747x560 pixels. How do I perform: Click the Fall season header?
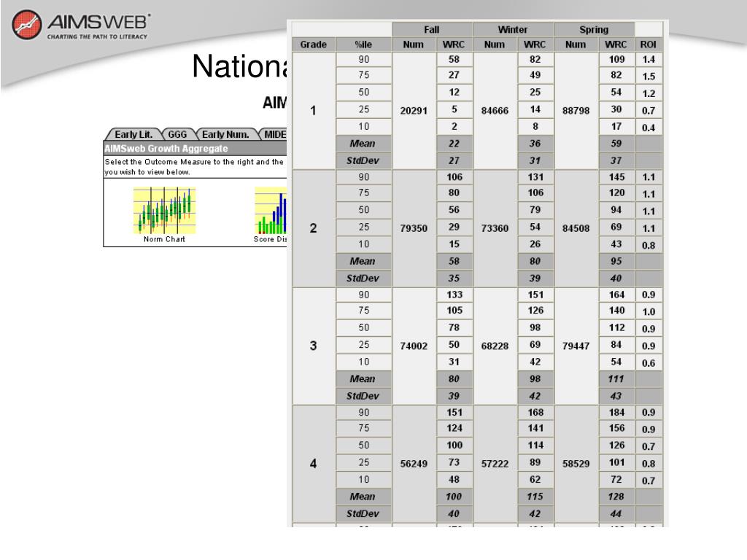[x=432, y=29]
